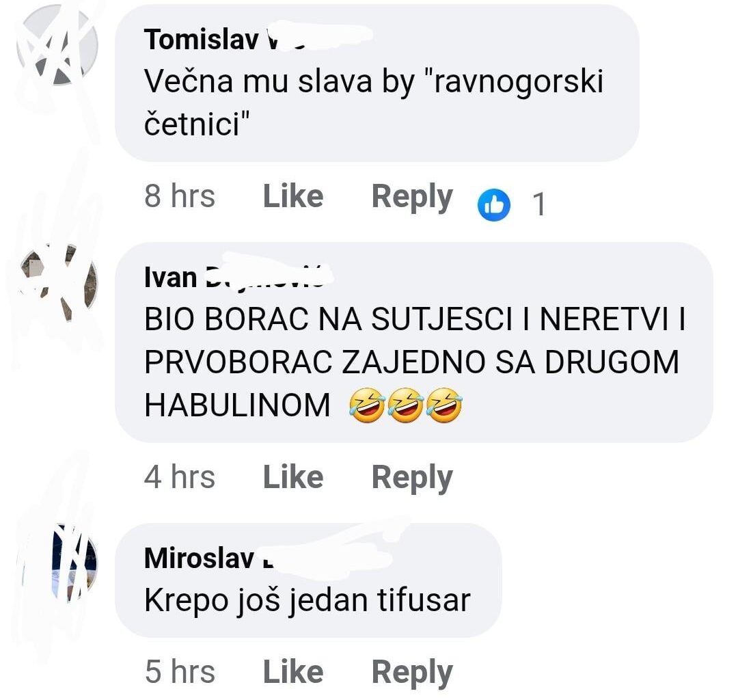
Task: Open Ivan's profile picture
Action: (x=58, y=280)
